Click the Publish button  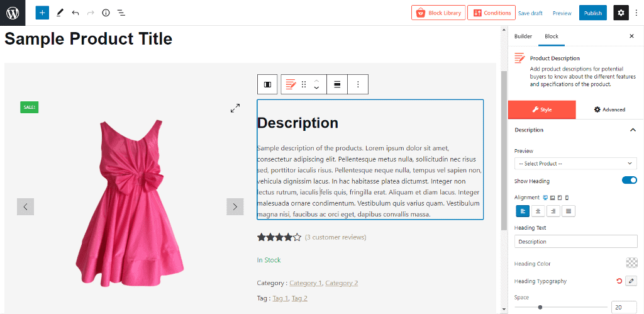tap(592, 13)
